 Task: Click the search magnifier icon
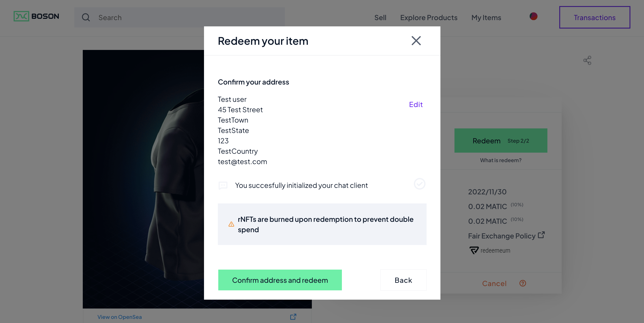pyautogui.click(x=86, y=18)
